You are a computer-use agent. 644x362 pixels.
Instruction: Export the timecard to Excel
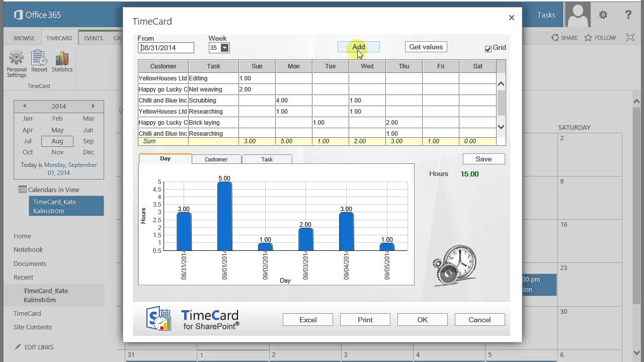click(x=308, y=320)
